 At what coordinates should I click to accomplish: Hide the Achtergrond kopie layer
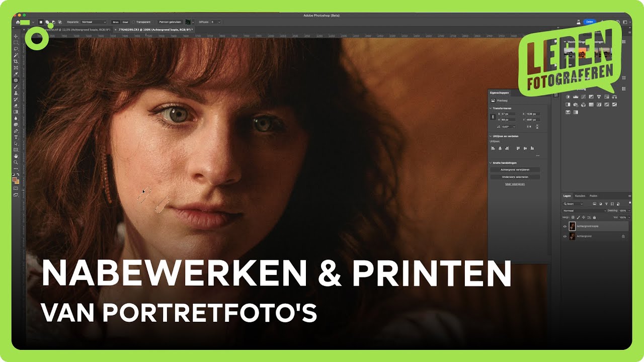coord(565,226)
